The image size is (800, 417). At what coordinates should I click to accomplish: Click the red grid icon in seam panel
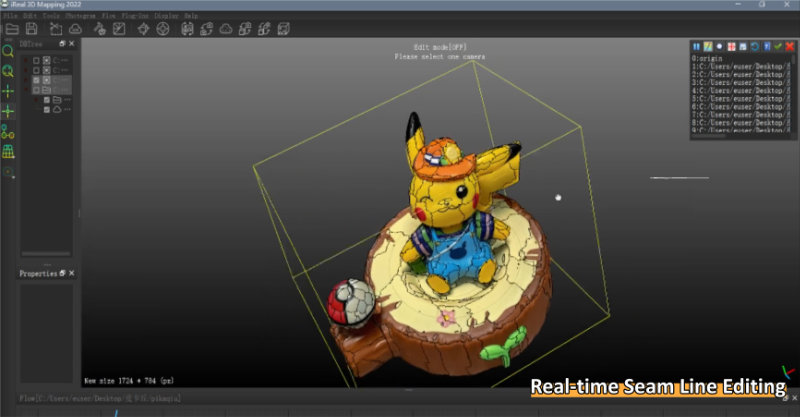[731, 46]
